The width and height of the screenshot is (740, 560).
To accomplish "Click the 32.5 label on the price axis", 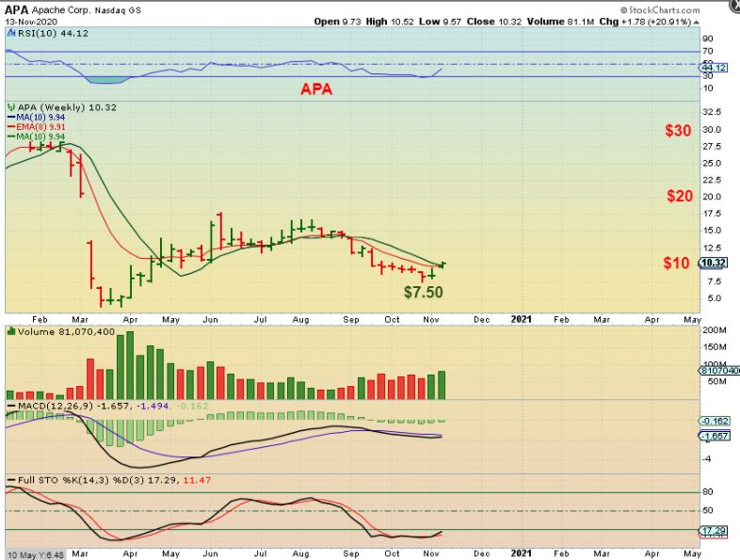I will pos(712,112).
